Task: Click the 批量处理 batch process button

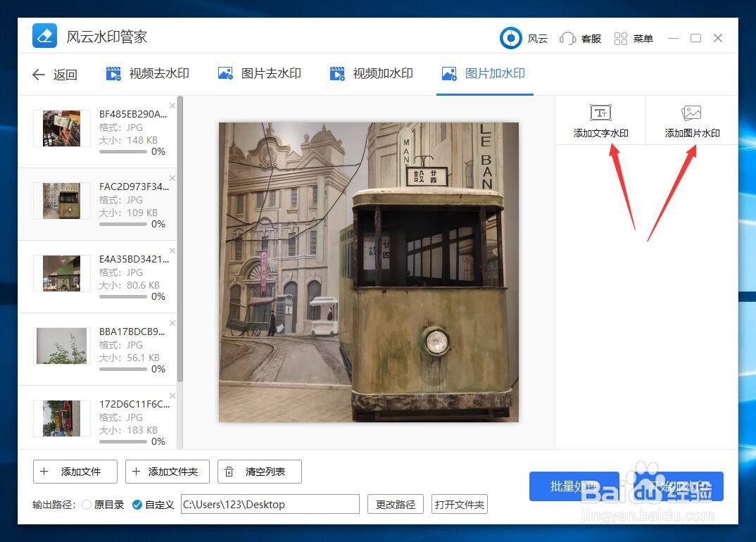Action: point(574,486)
